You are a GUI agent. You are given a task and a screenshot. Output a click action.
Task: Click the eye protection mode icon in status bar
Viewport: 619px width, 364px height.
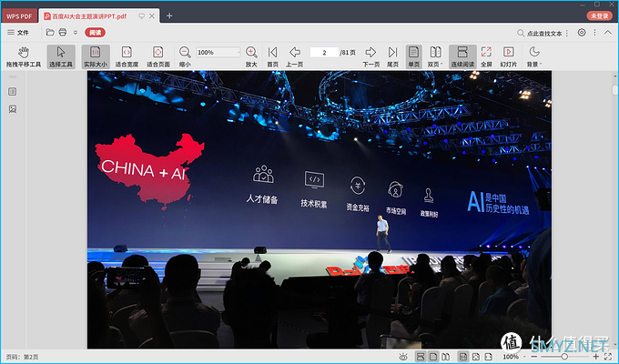[403, 357]
